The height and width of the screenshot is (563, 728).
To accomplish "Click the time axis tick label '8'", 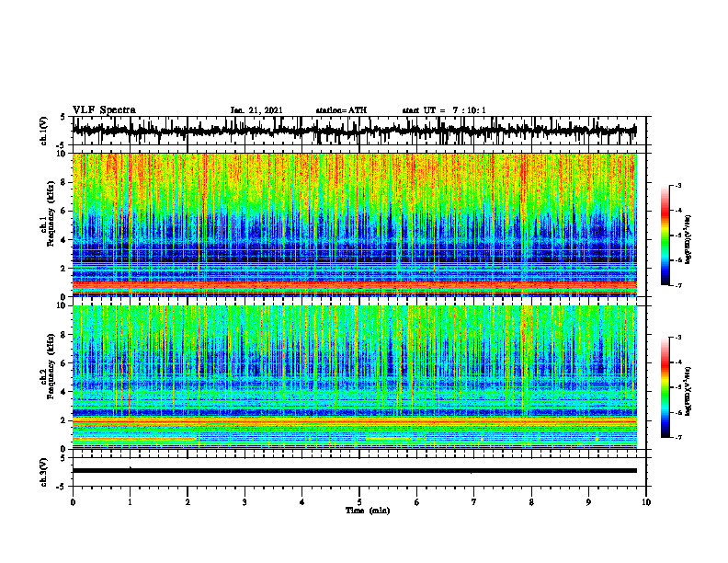I will pos(531,502).
